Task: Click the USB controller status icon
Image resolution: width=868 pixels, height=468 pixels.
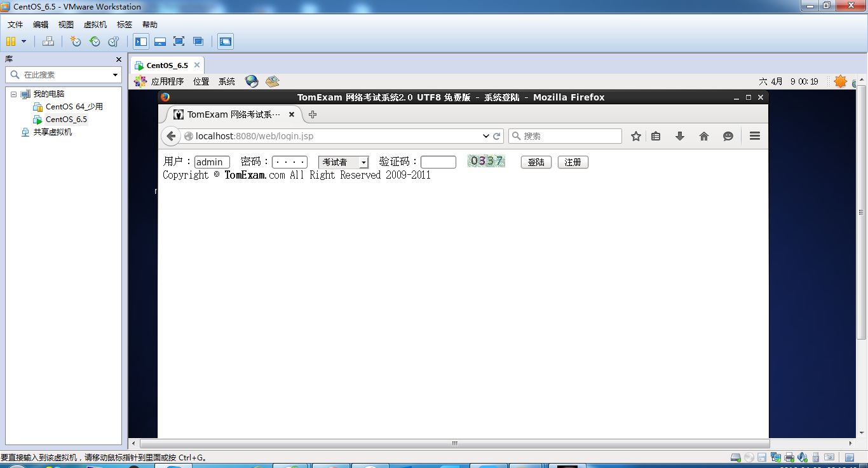Action: coord(816,457)
